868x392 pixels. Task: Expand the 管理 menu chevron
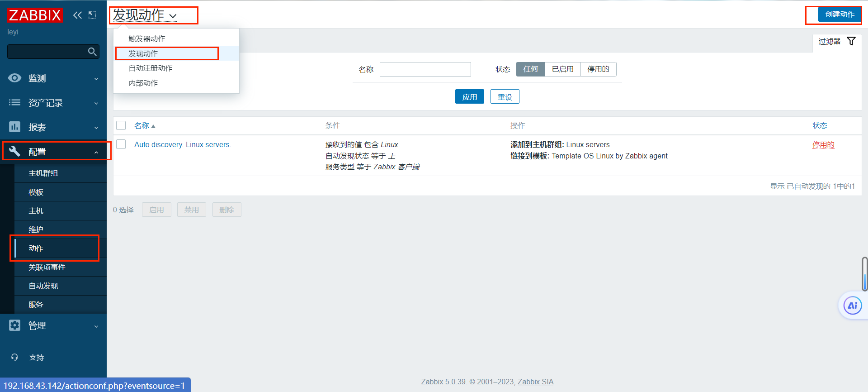coord(96,326)
